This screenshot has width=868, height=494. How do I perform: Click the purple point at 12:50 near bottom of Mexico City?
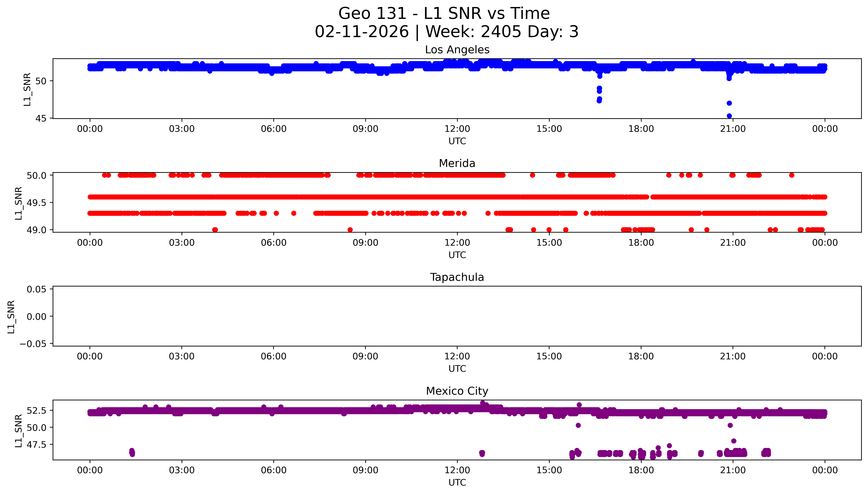[482, 453]
